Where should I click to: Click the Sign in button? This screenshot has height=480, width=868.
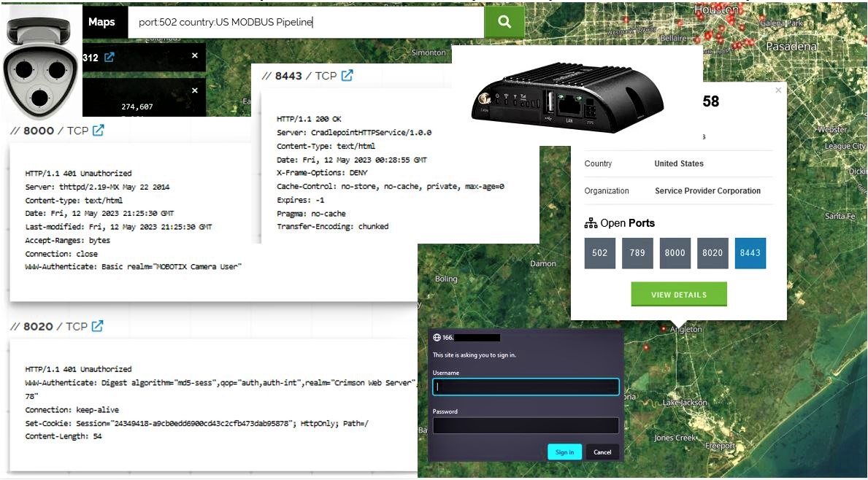[x=564, y=452]
